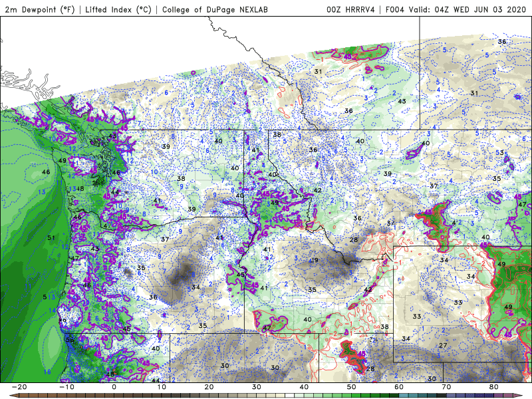
Task: Click the 80 label on the color scale
Action: coord(494,387)
